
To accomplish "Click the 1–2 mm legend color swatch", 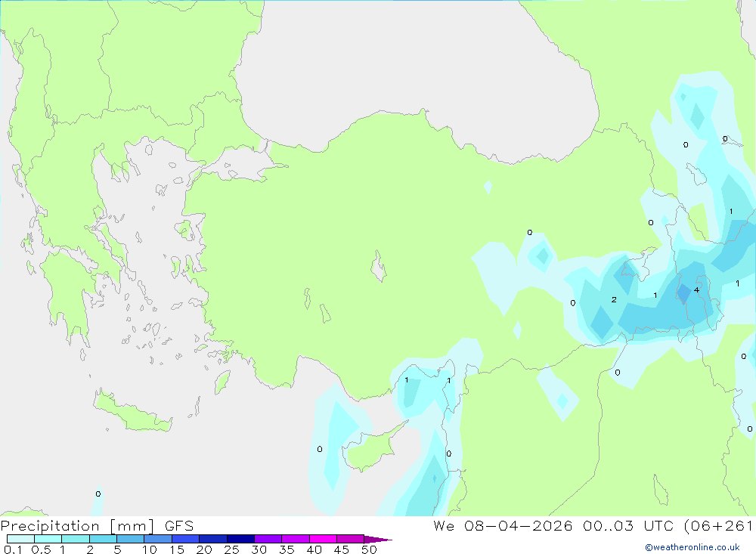I will (x=76, y=539).
